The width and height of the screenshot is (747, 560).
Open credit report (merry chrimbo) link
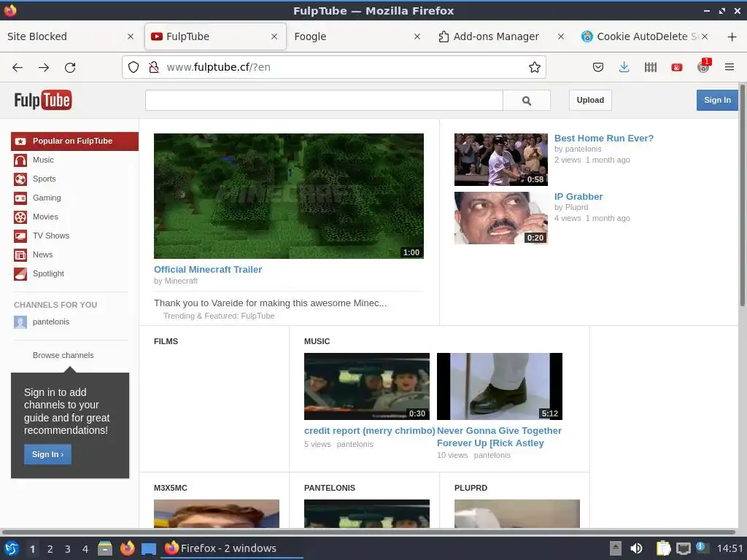(369, 431)
